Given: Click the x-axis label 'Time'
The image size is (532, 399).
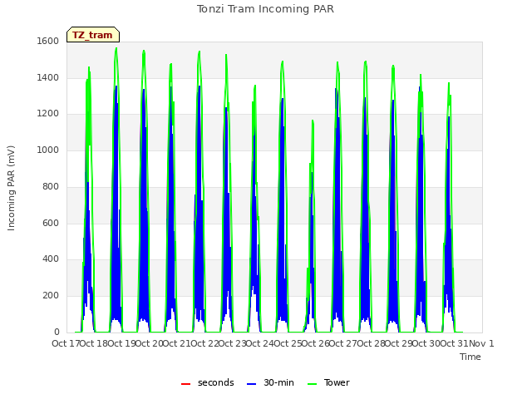Looking at the screenshot, I should click(470, 357).
